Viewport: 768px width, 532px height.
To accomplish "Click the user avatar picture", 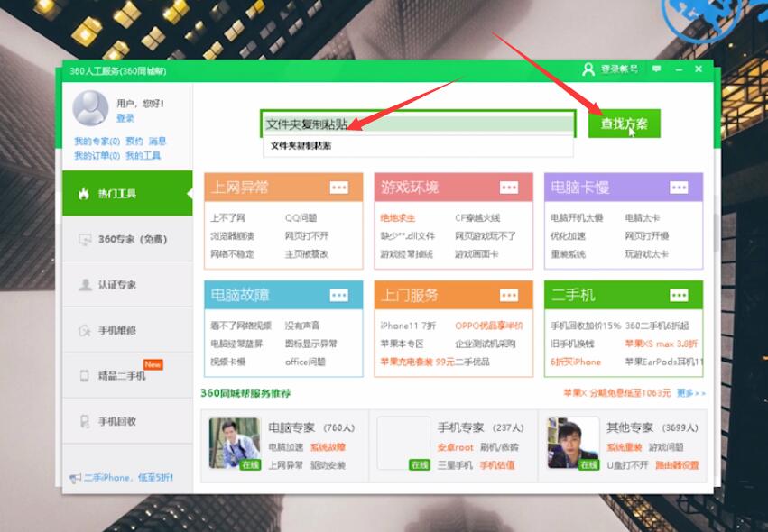I will pos(90,107).
